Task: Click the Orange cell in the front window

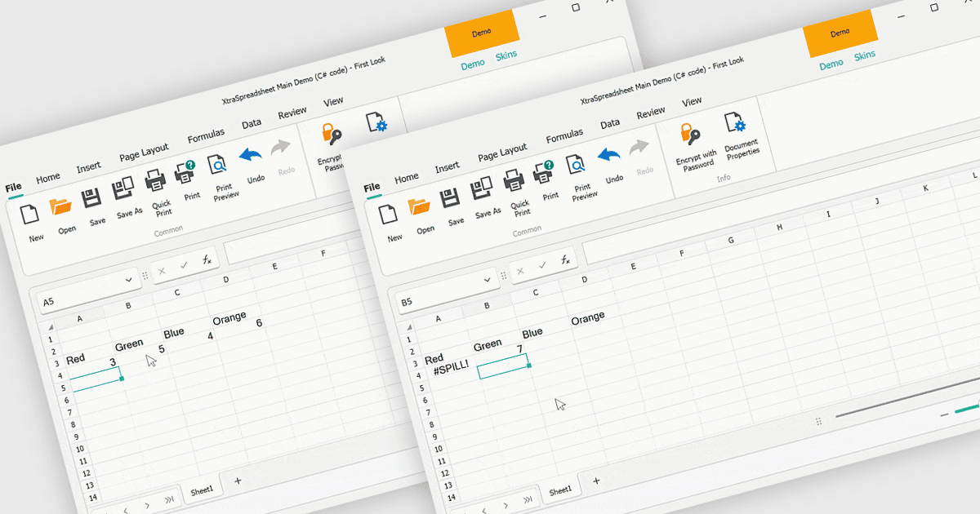Action: point(587,318)
